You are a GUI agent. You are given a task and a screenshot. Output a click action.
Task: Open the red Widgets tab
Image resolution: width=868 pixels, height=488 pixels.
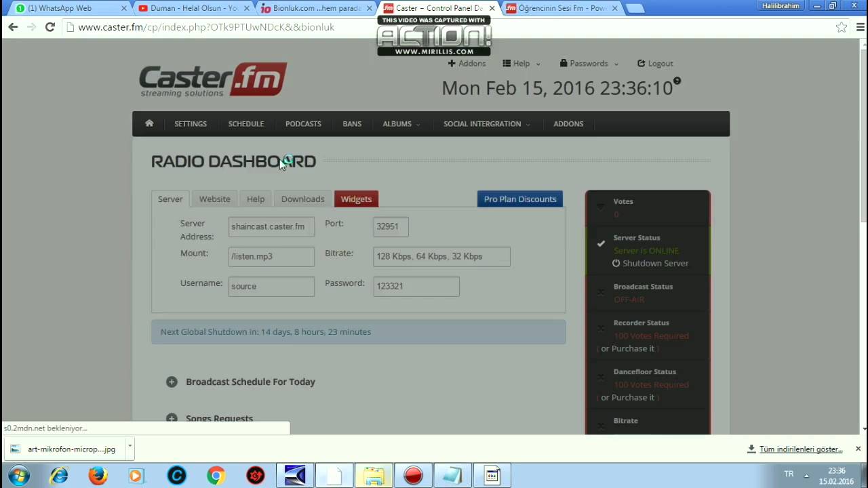click(x=356, y=199)
